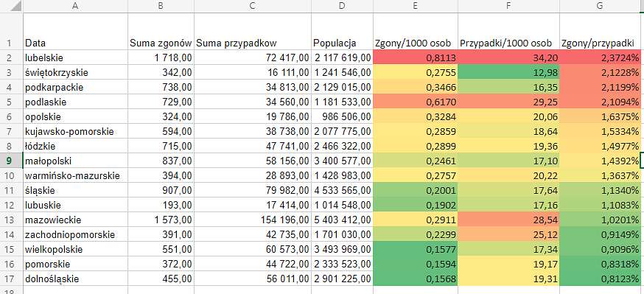
Task: Select row 1 header
Action: click(x=12, y=32)
